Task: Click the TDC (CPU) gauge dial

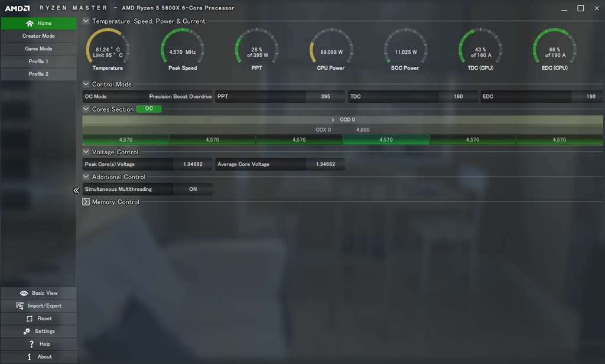Action: 480,46
